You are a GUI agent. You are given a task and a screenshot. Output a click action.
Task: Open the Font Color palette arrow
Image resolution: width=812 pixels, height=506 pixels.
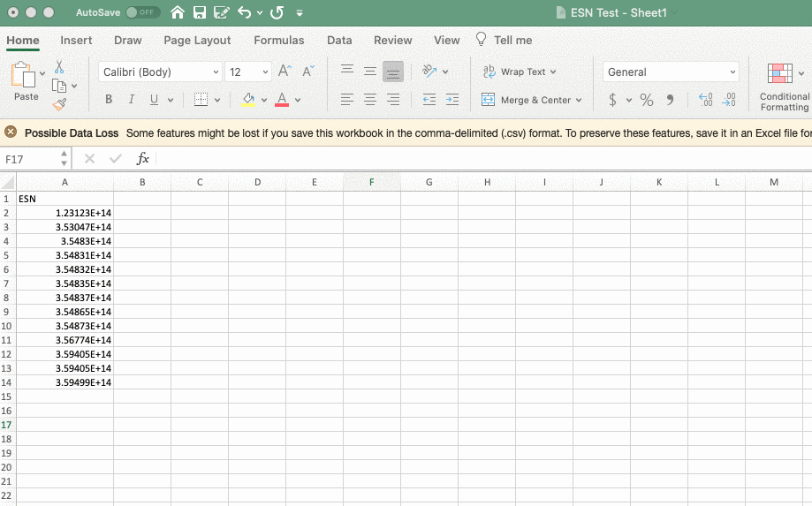[x=298, y=100]
